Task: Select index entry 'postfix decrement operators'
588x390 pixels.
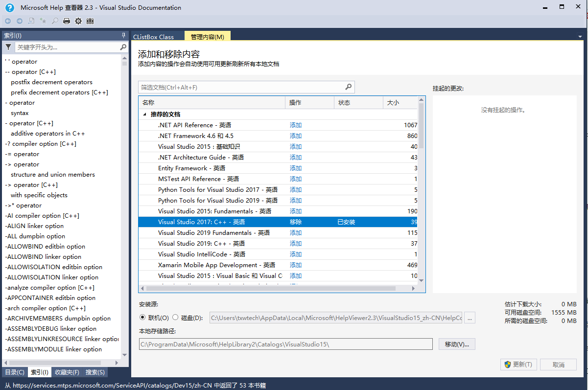Action: click(51, 82)
